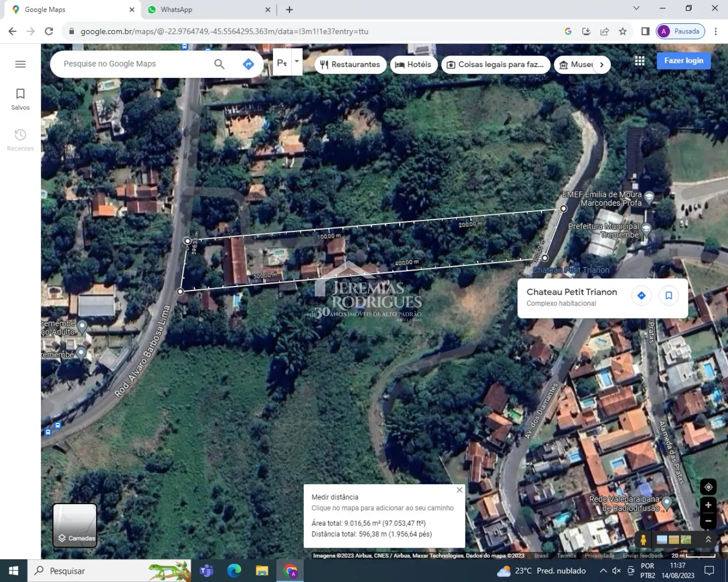This screenshot has width=728, height=582.
Task: Click the Fazer login button
Action: (683, 61)
